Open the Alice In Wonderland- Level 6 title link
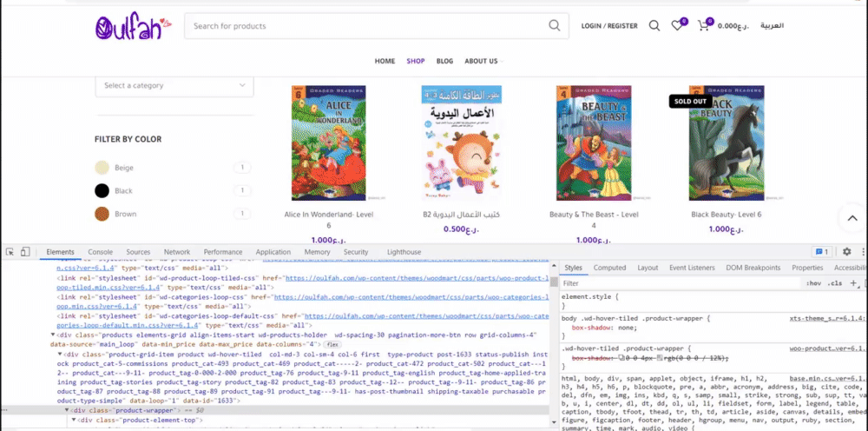 (329, 220)
